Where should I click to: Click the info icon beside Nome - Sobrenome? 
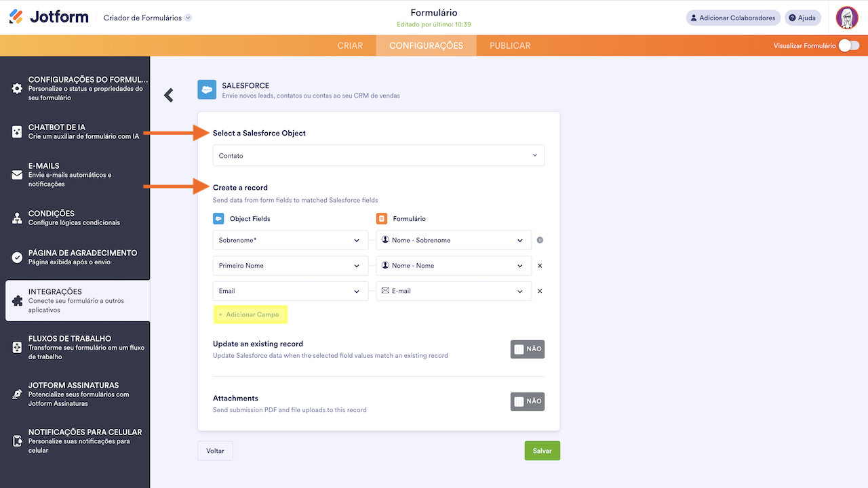(540, 240)
